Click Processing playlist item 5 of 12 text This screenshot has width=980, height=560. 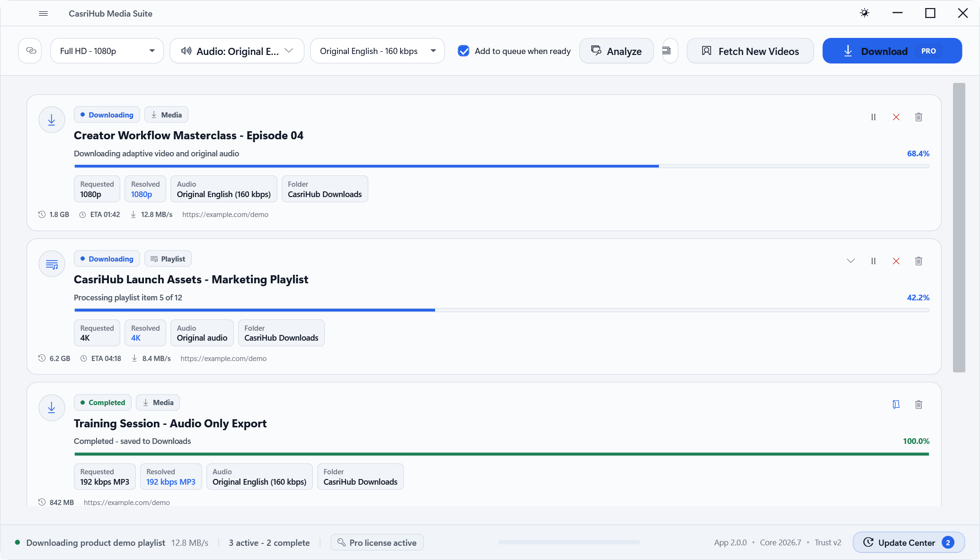pyautogui.click(x=128, y=298)
